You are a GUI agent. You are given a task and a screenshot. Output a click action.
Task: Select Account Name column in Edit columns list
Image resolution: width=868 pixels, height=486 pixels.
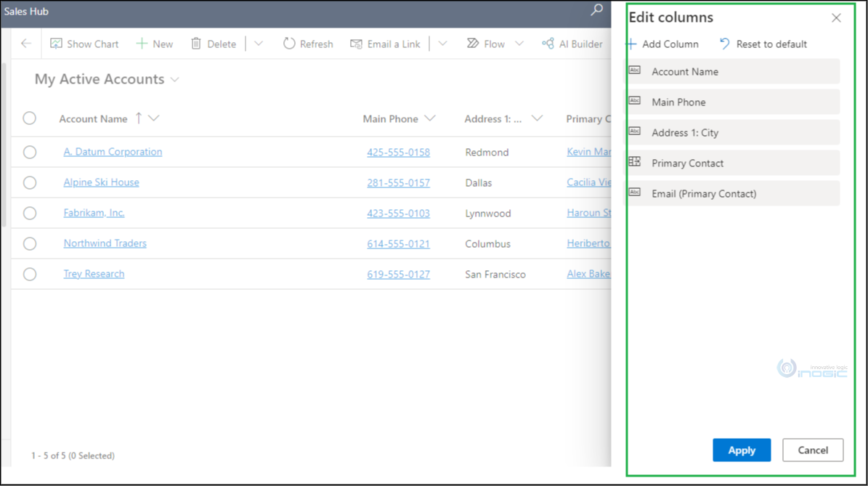click(733, 71)
